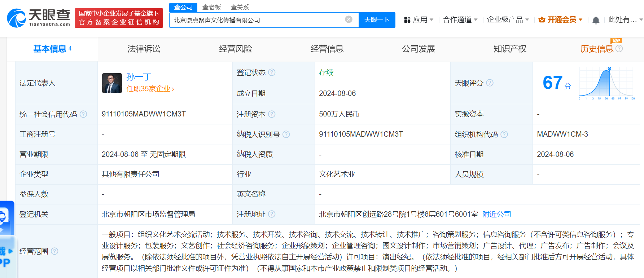Open the 开通会员 dropdown
644x278 pixels.
(x=560, y=20)
